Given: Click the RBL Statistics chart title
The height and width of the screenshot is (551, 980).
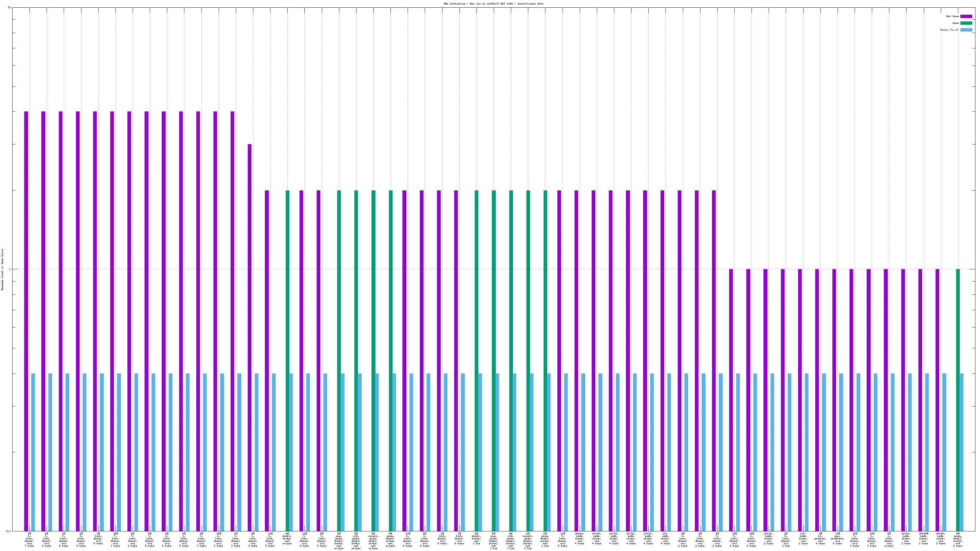Looking at the screenshot, I should click(493, 4).
